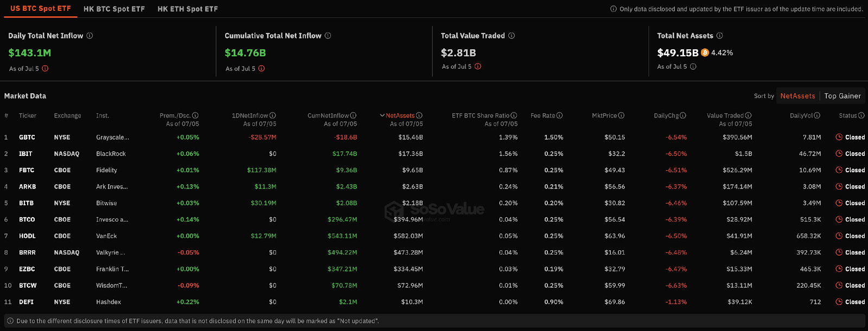Click the -1.13% daily change cell
The height and width of the screenshot is (331, 868).
(x=676, y=302)
